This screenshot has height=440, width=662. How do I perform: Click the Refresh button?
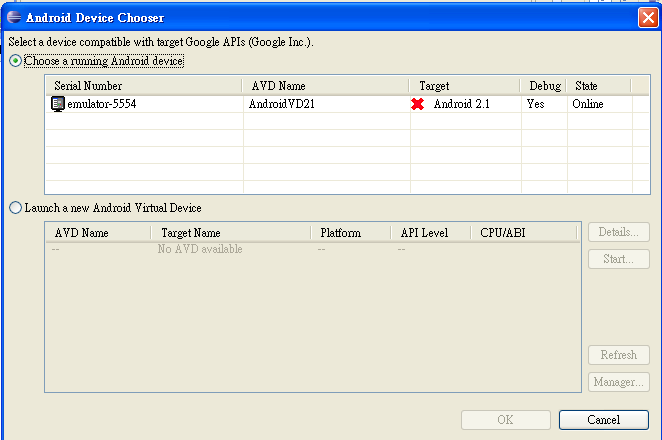(x=619, y=355)
